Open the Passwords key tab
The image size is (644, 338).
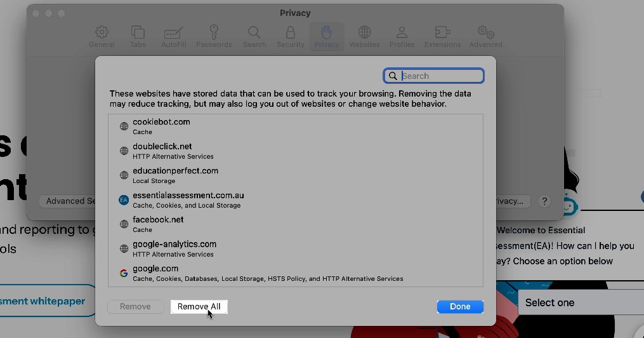[214, 37]
